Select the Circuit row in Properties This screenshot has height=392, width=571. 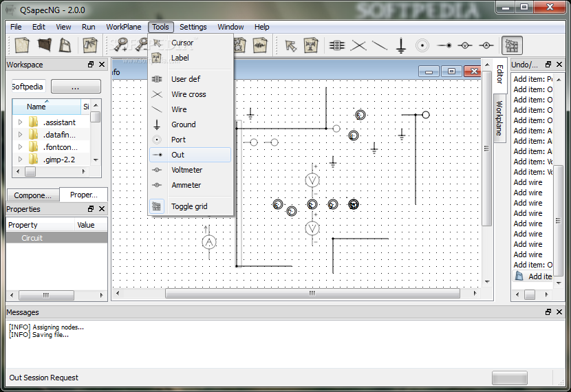tap(57, 238)
